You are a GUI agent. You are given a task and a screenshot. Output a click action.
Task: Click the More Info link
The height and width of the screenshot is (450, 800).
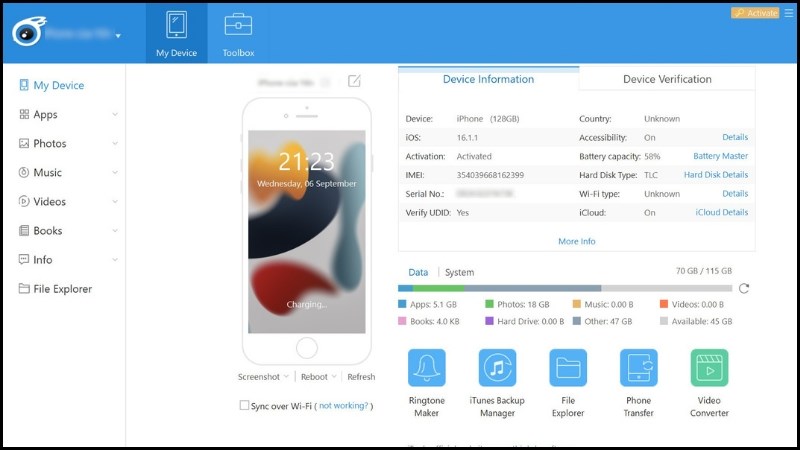(x=576, y=241)
